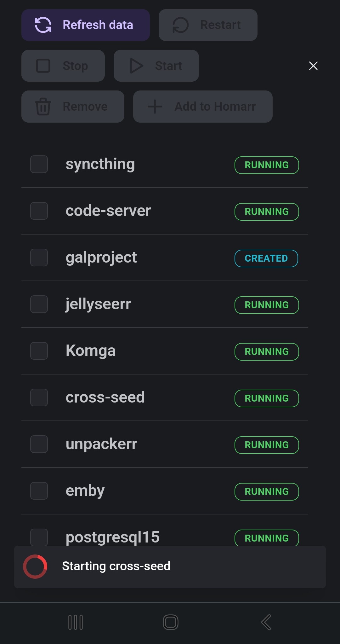Tap the circular Restart arrow icon
The width and height of the screenshot is (340, 644).
[x=180, y=25]
